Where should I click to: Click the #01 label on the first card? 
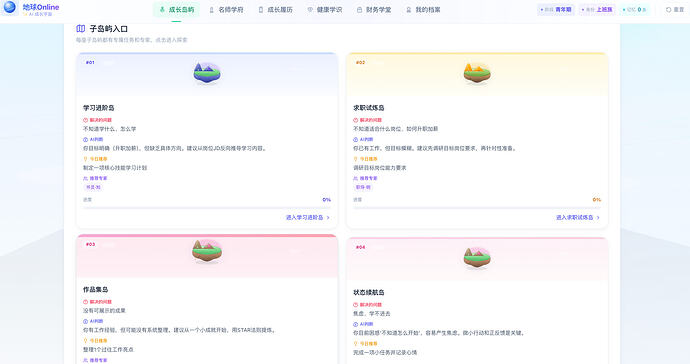coord(90,63)
